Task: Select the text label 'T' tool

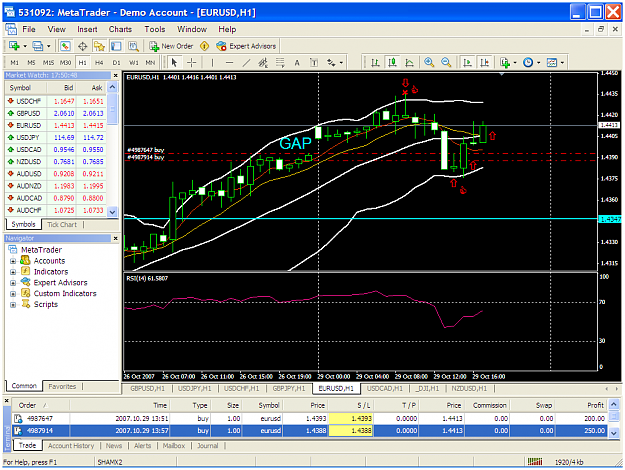Action: pos(314,63)
